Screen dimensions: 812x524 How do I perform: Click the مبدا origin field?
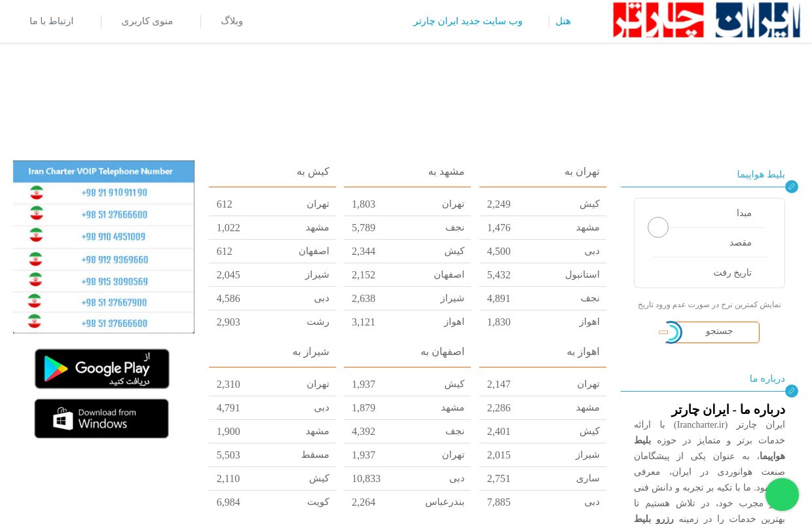(x=709, y=213)
